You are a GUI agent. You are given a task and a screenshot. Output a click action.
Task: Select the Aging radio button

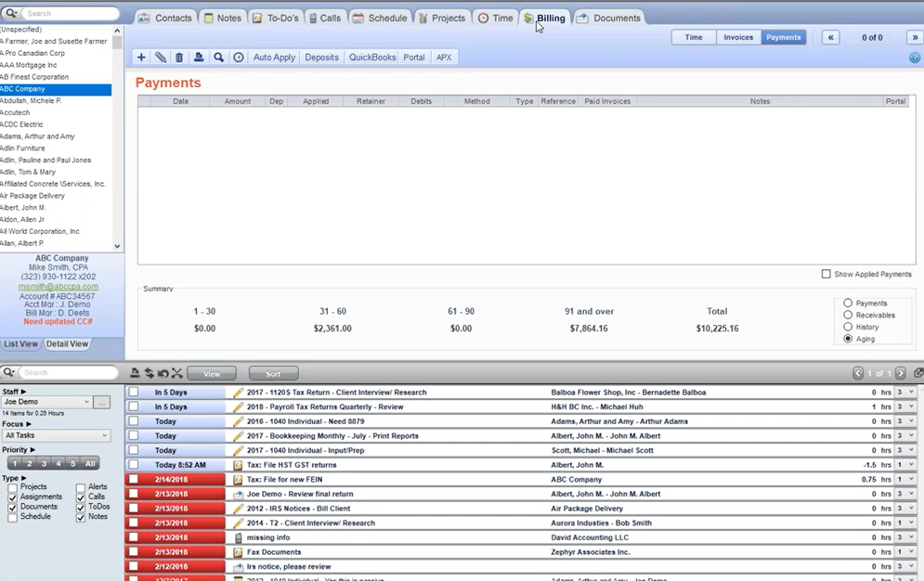[848, 339]
